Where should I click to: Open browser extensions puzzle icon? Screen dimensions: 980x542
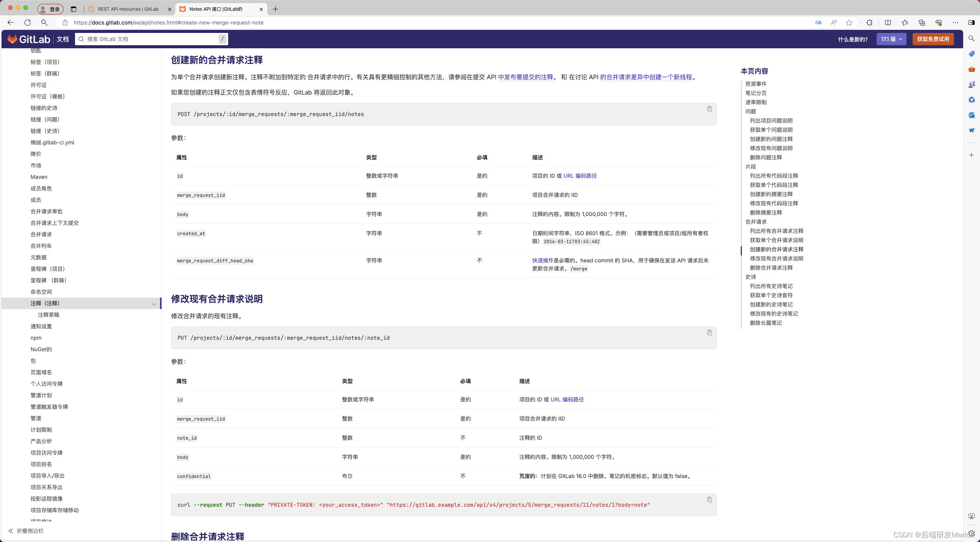click(869, 23)
